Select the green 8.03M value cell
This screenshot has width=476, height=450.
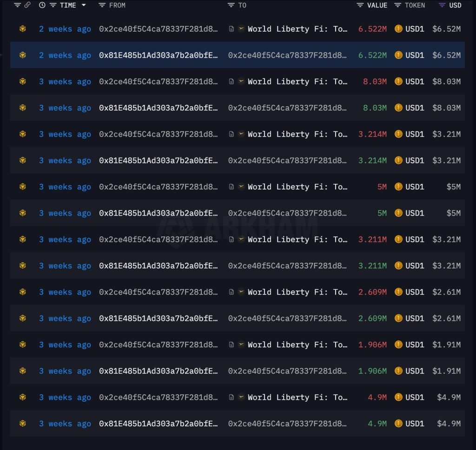[x=376, y=108]
